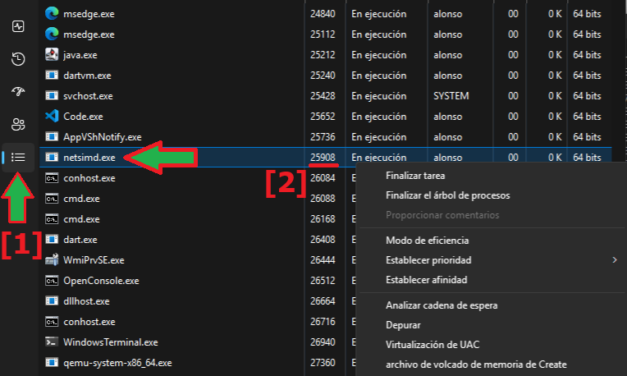
Task: Click the cmd.exe icon, PID 26168
Action: tap(52, 219)
